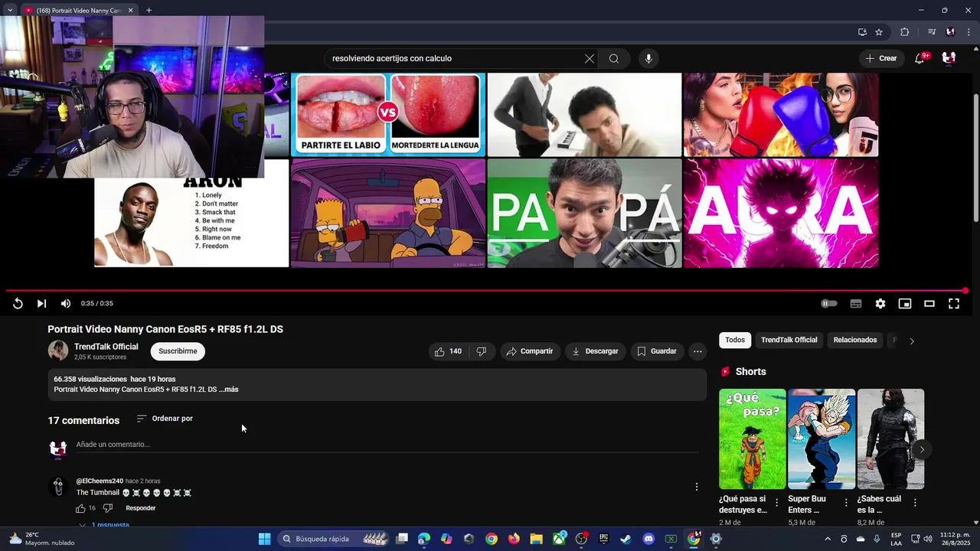Click the Crear button
This screenshot has height=551, width=980.
tap(880, 58)
